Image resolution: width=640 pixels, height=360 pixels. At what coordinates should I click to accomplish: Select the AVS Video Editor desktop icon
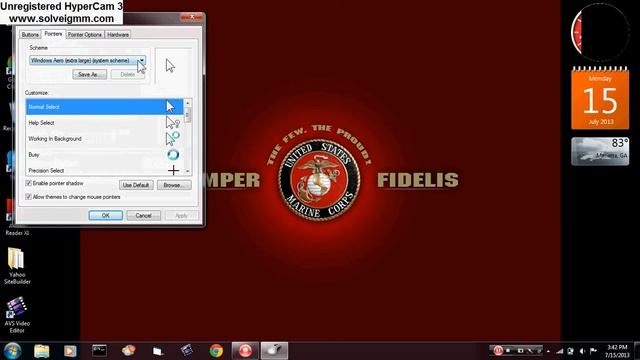[x=17, y=315]
